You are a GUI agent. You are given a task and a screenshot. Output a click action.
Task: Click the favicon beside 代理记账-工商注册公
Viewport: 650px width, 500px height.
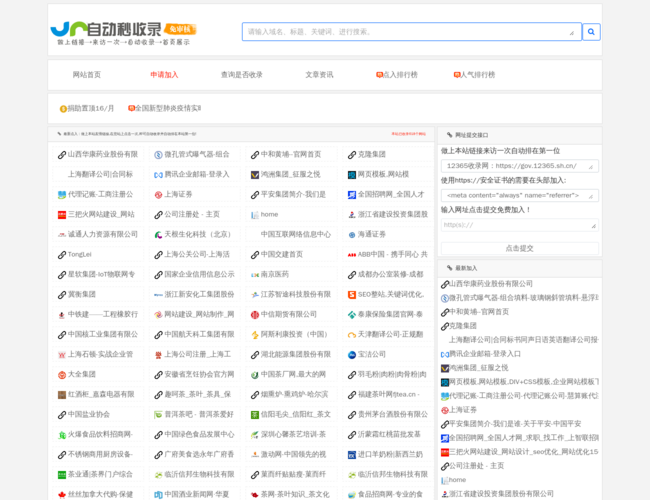[x=61, y=195]
